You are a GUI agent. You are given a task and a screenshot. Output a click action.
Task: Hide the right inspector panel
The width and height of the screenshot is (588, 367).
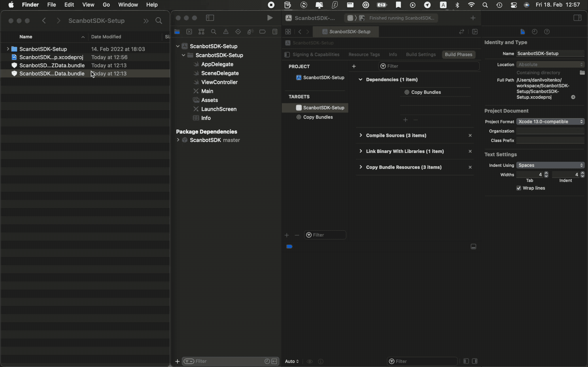(577, 18)
